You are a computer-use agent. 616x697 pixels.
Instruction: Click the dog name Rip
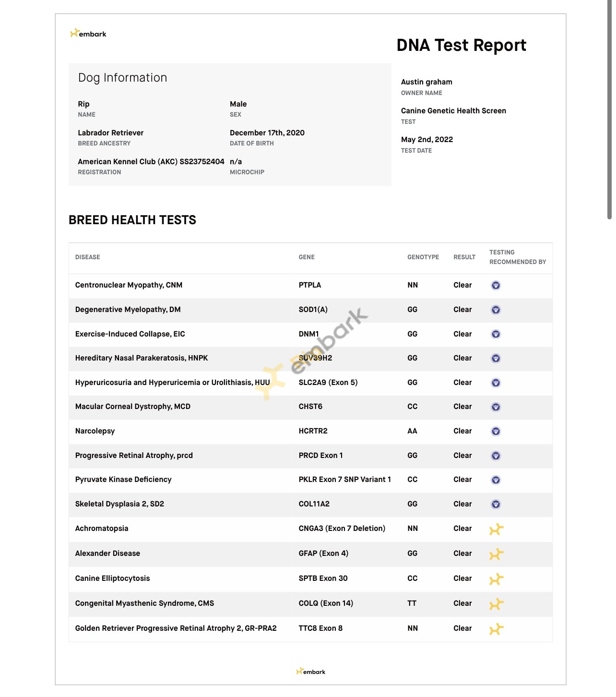click(83, 104)
